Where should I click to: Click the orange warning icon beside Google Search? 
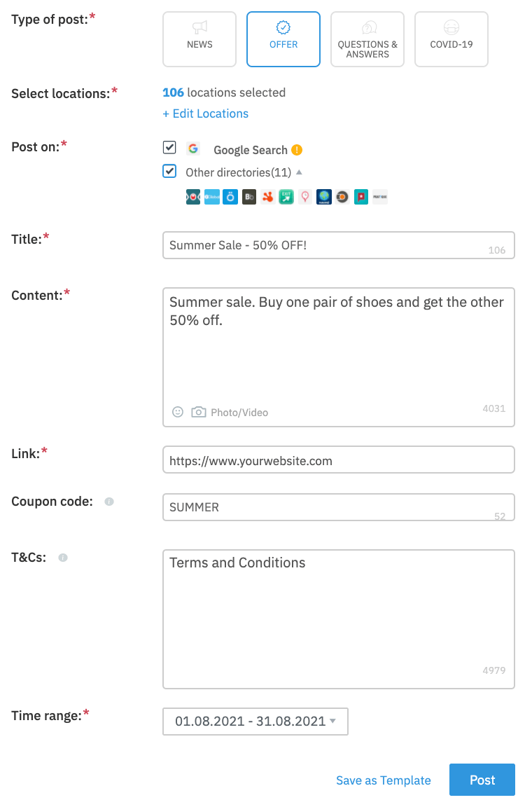click(x=297, y=150)
